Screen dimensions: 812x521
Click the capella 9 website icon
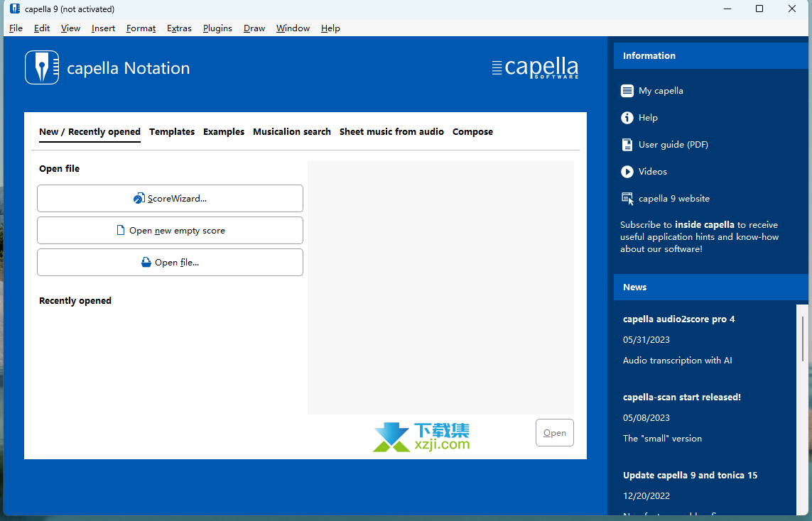pos(627,199)
